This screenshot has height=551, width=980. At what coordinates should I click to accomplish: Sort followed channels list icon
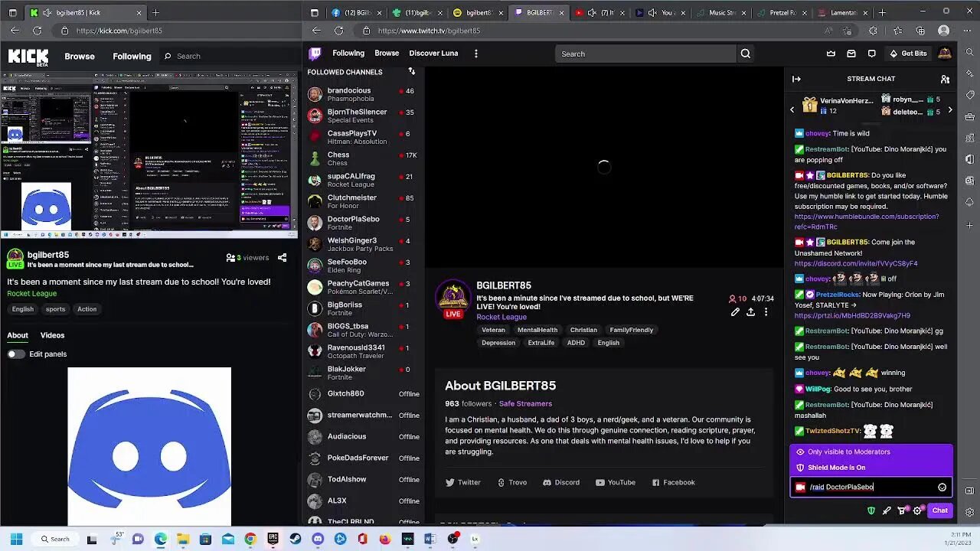(412, 71)
